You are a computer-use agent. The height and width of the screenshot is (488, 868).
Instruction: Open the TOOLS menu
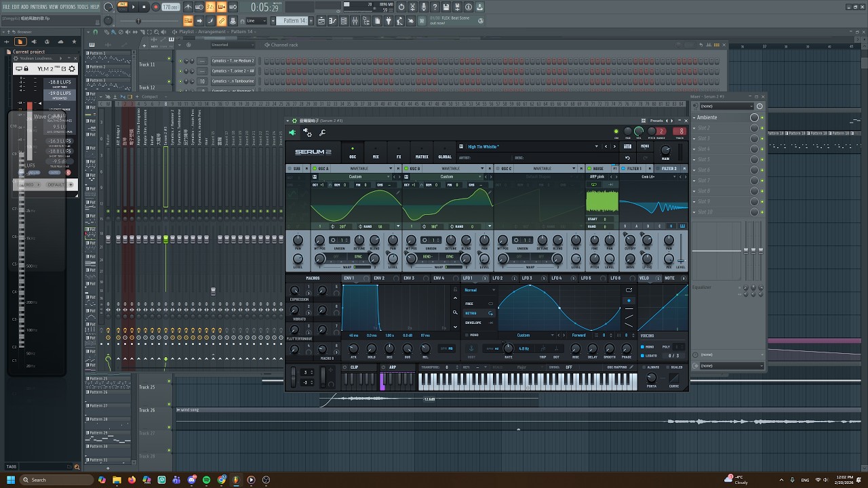tap(83, 7)
